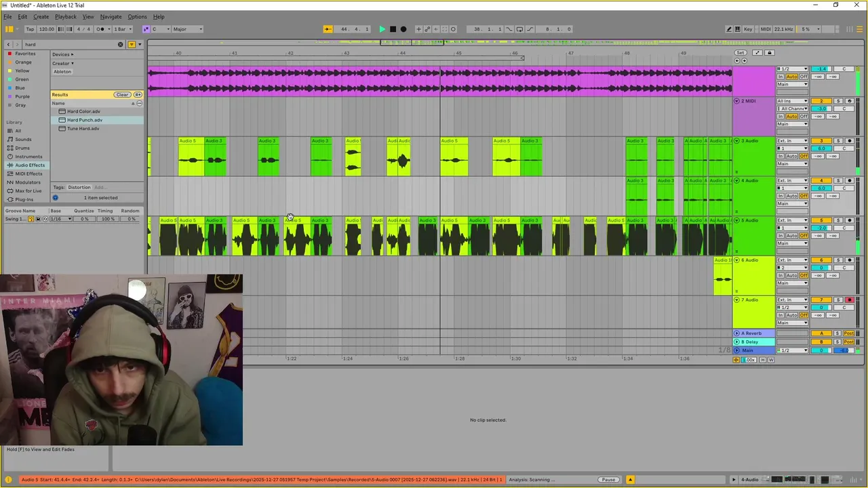Open the Navigate menu
Image resolution: width=868 pixels, height=488 pixels.
click(x=111, y=16)
